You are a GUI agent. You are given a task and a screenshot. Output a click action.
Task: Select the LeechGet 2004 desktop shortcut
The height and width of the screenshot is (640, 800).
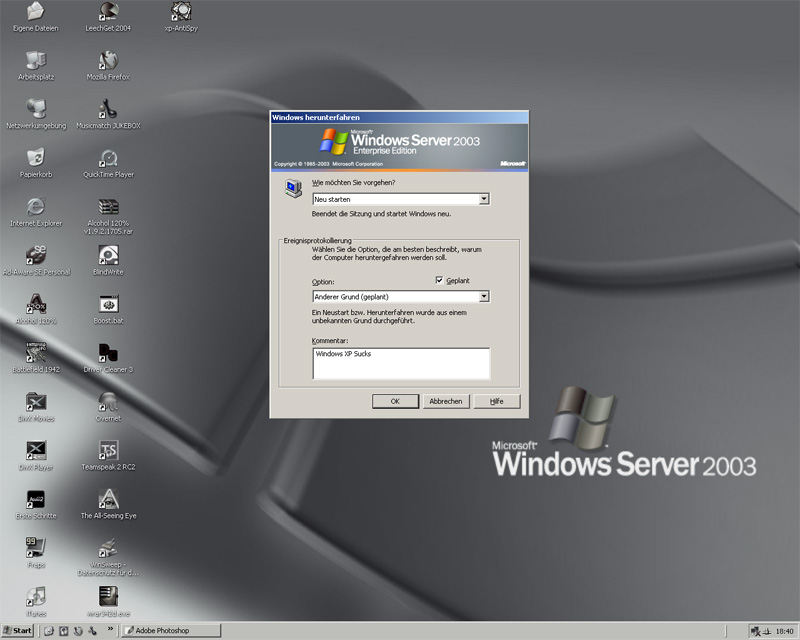pyautogui.click(x=108, y=17)
